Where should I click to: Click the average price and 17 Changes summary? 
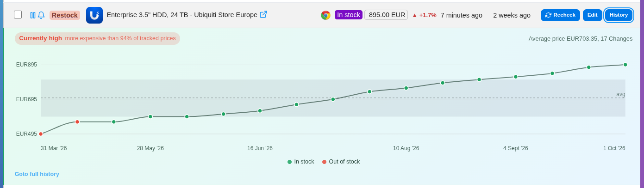[x=581, y=39]
